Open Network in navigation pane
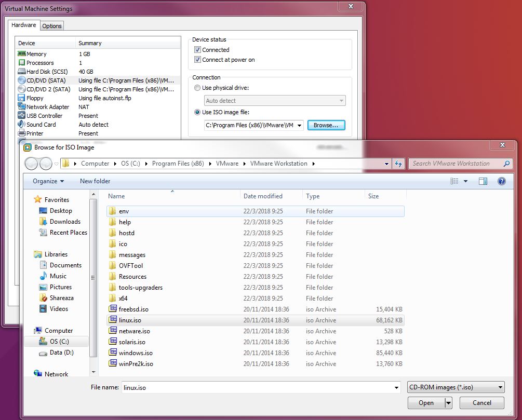 [56, 374]
